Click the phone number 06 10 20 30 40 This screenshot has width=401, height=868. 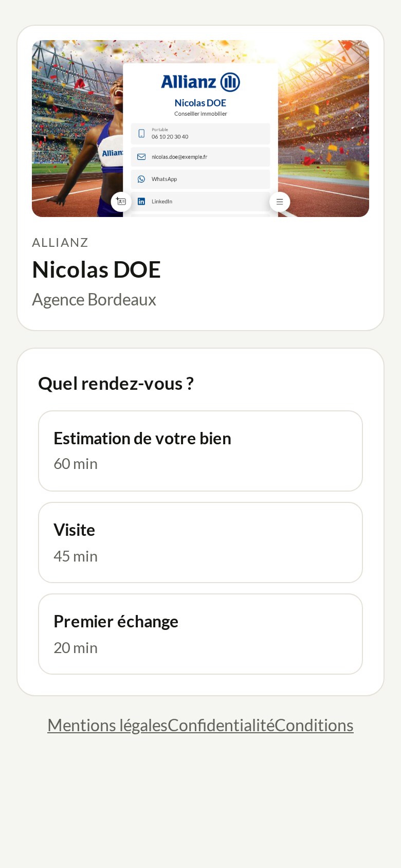(170, 137)
